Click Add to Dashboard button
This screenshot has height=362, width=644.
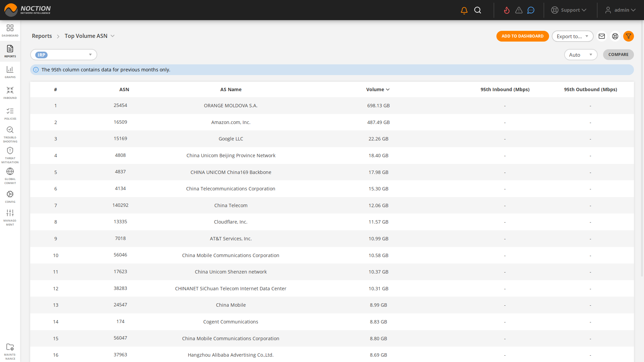pyautogui.click(x=522, y=36)
